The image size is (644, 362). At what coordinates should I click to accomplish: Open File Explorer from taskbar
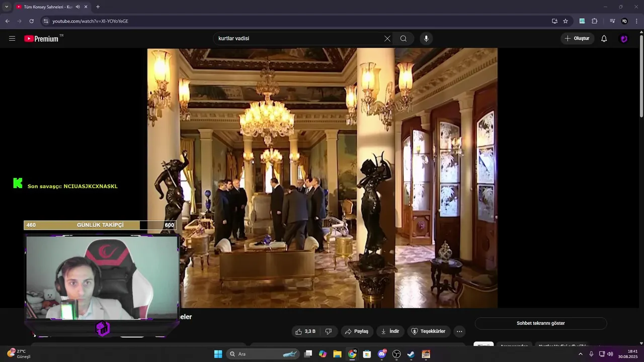click(338, 354)
